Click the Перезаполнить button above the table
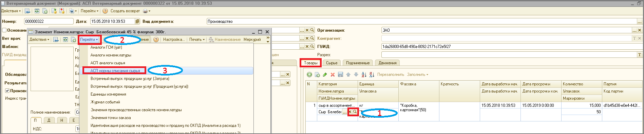 tap(391, 74)
